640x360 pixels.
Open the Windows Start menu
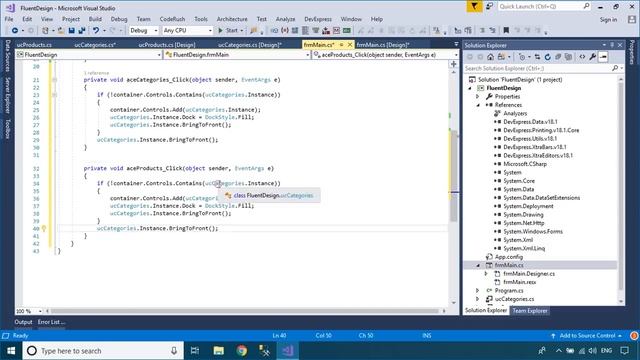11,351
